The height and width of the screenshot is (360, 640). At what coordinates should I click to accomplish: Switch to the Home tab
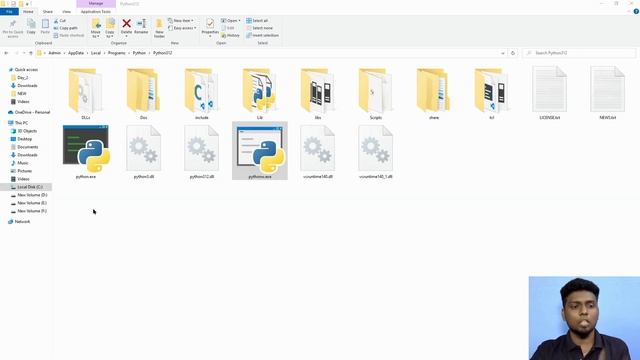[28, 12]
